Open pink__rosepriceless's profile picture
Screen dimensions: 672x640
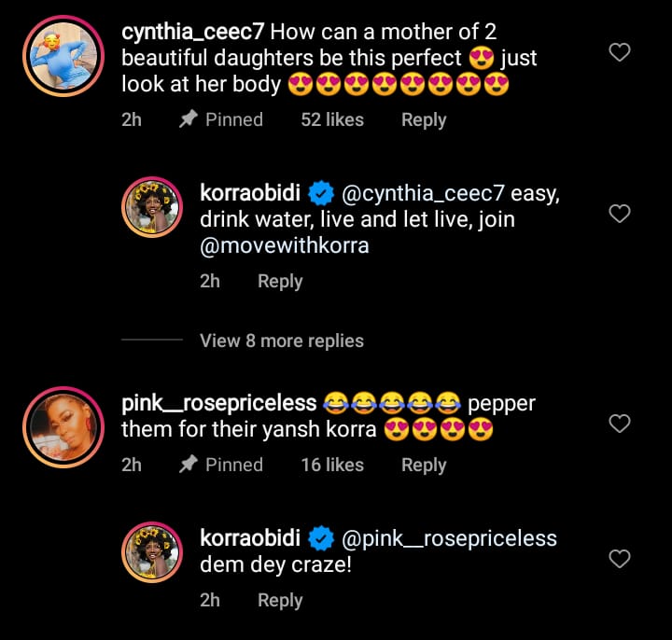(x=62, y=424)
